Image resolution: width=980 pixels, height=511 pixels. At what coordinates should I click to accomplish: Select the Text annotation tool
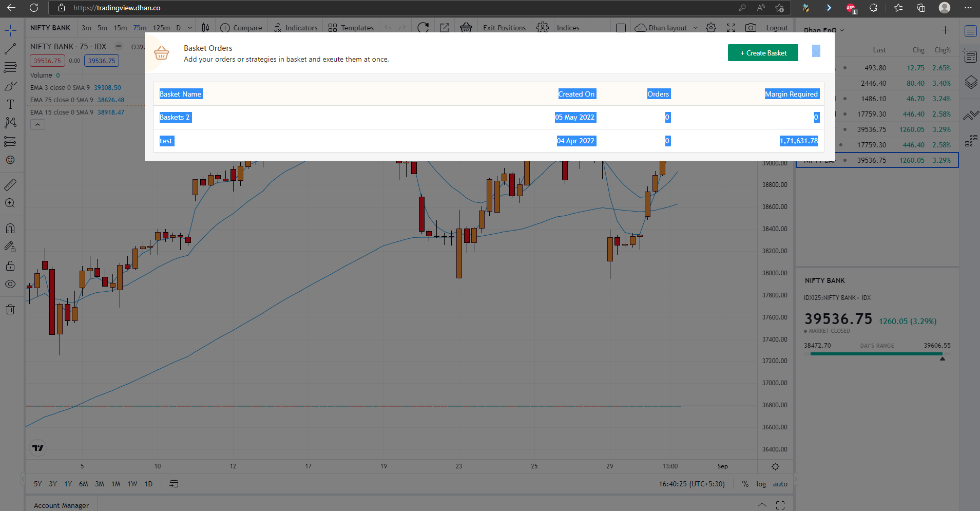[10, 104]
